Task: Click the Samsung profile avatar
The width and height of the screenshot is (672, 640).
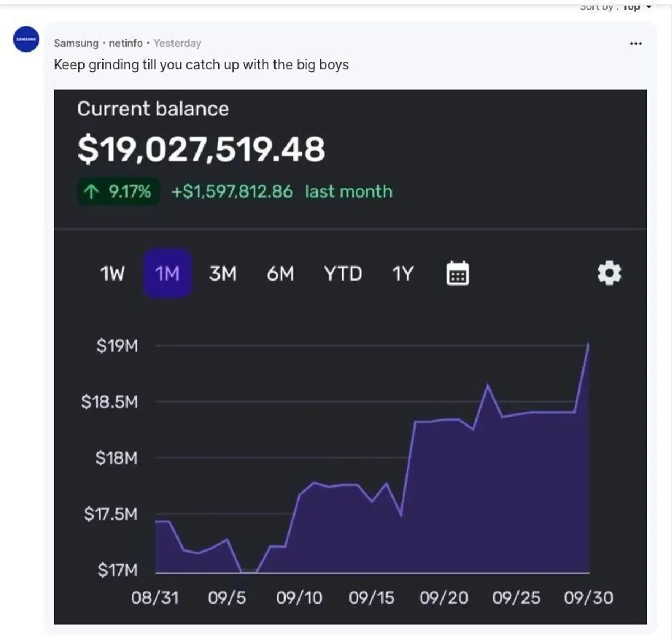Action: (x=26, y=39)
